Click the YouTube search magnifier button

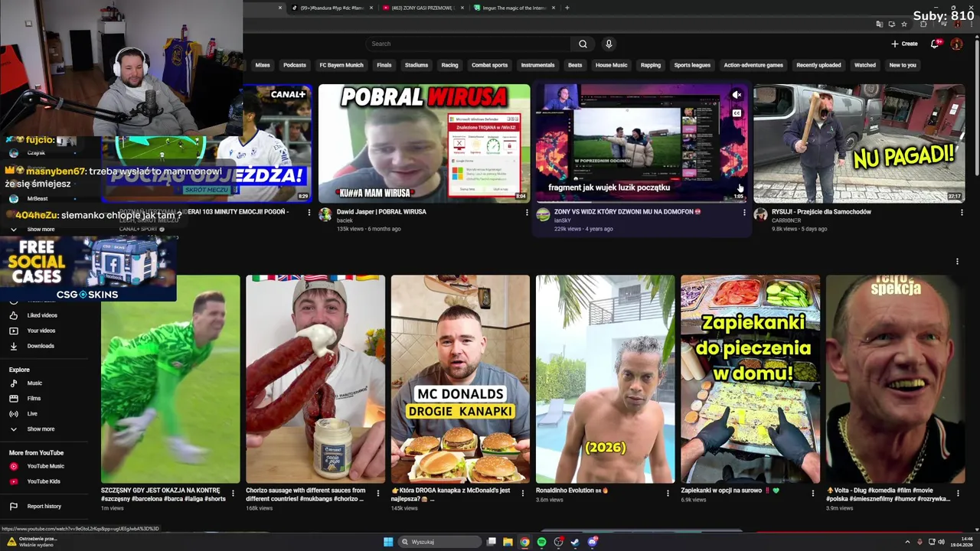[x=583, y=44]
